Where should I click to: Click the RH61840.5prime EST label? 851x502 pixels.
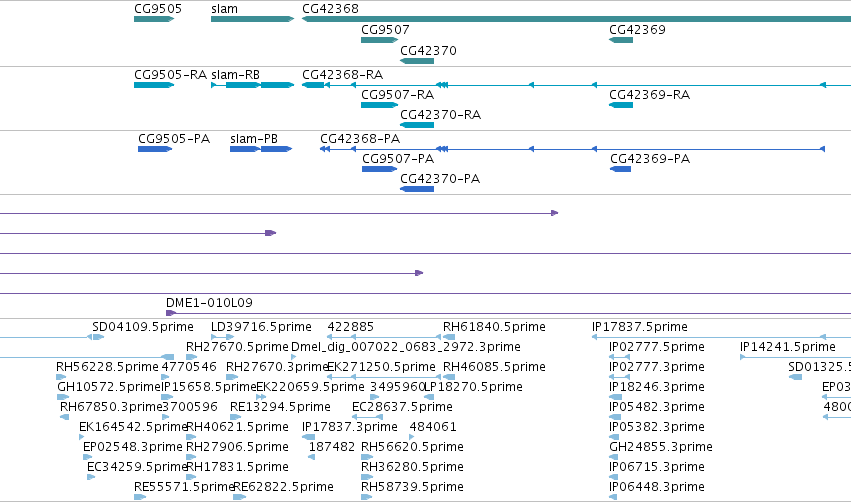(494, 327)
